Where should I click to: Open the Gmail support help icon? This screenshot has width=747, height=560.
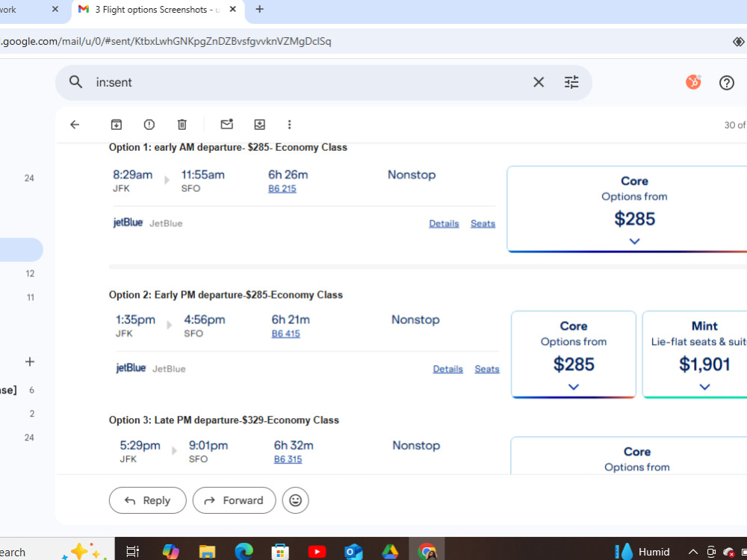[727, 83]
